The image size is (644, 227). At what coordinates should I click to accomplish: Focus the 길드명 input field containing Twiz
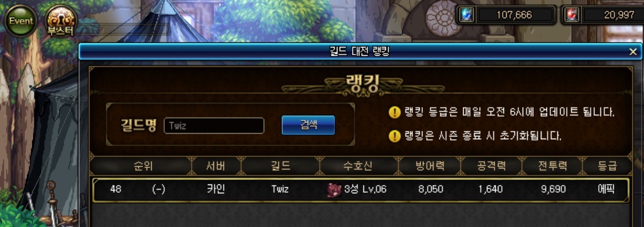(214, 126)
